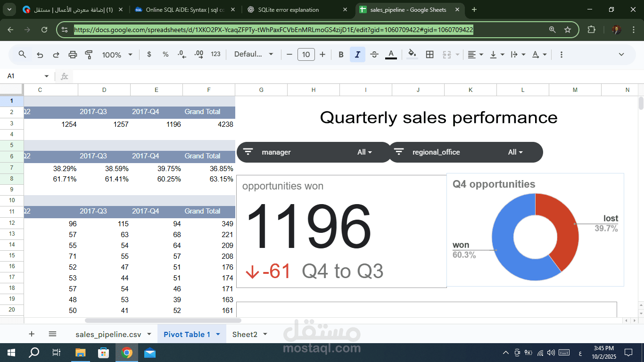Open the regional_office filter dropdown
Viewport: 644px width, 362px height.
pos(515,152)
